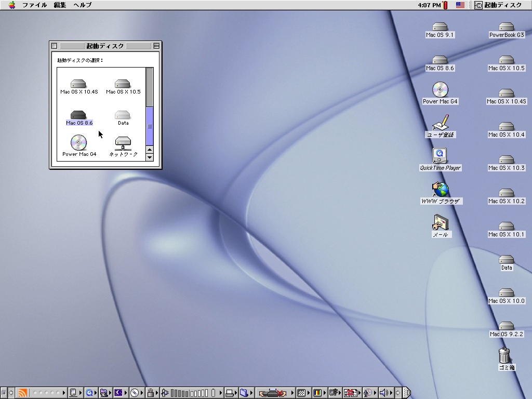Select QuickTime Player alias on desktop
Screen dimensions: 532x399
[x=440, y=159]
